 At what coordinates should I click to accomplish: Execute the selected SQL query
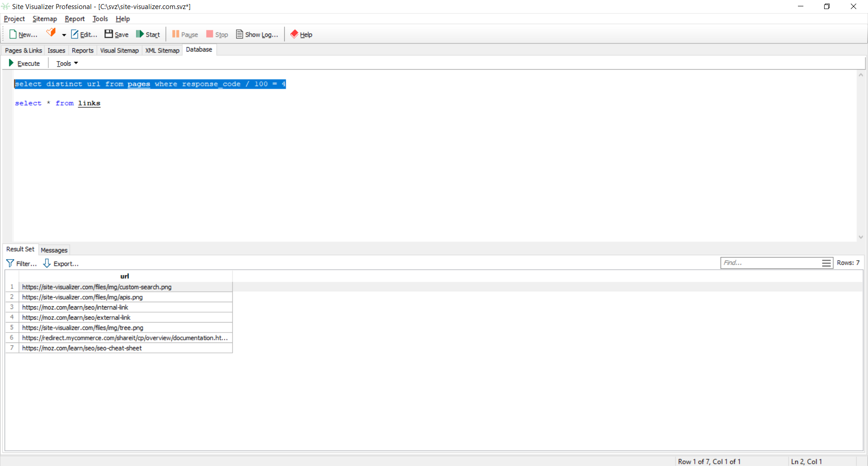tap(24, 63)
